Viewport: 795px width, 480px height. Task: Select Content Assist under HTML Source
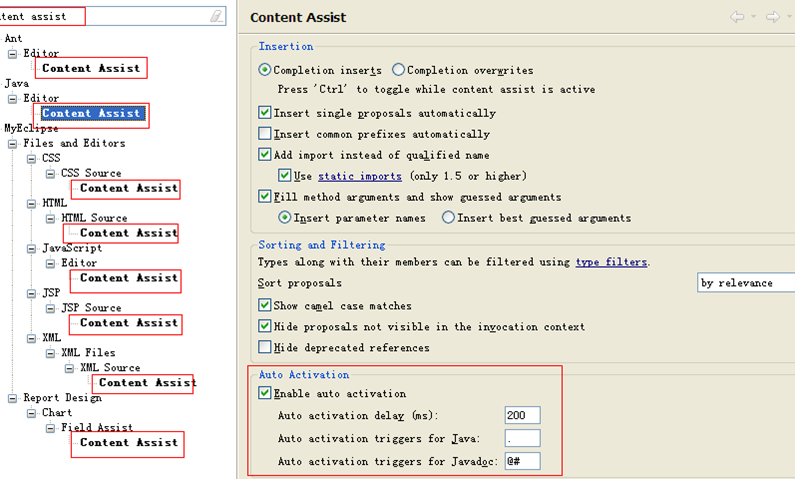click(129, 233)
